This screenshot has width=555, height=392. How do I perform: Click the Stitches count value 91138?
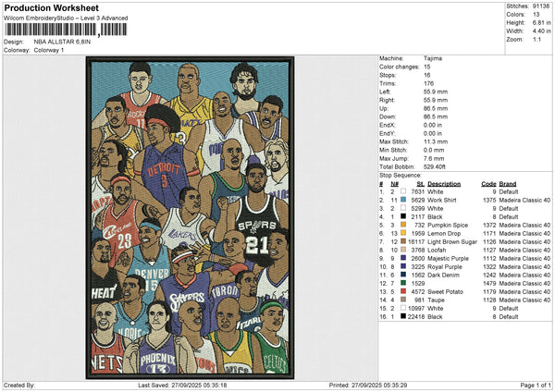[541, 6]
